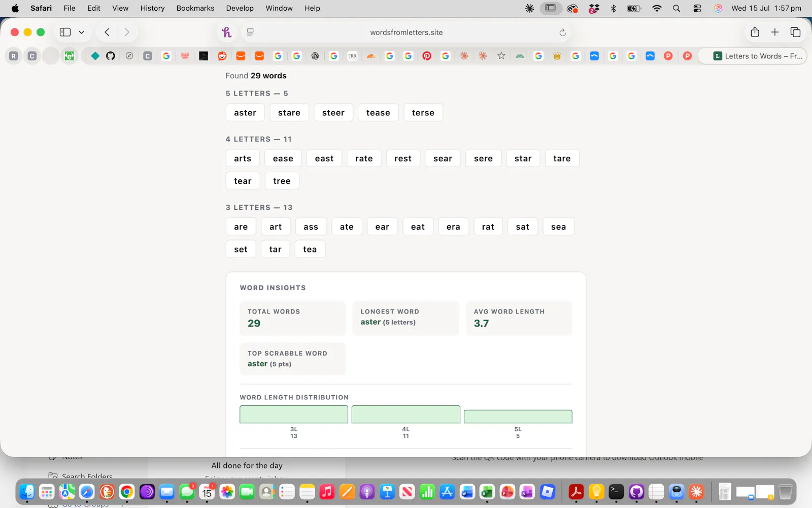Click the word chip tea
This screenshot has height=508, width=812.
tap(310, 249)
